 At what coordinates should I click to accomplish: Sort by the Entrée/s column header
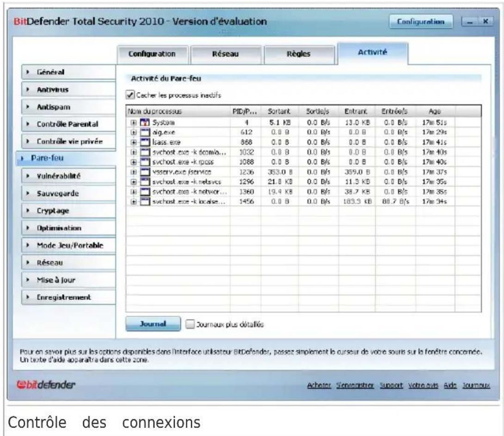395,112
